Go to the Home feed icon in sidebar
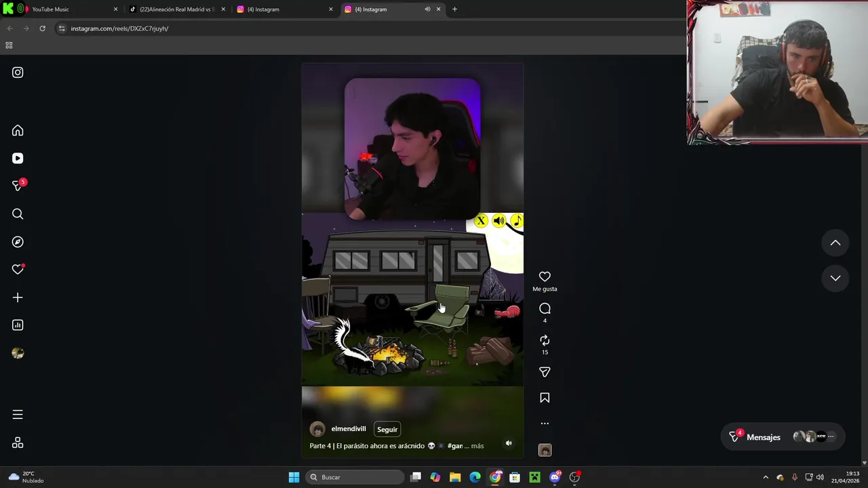Viewport: 868px width, 488px height. 18,130
